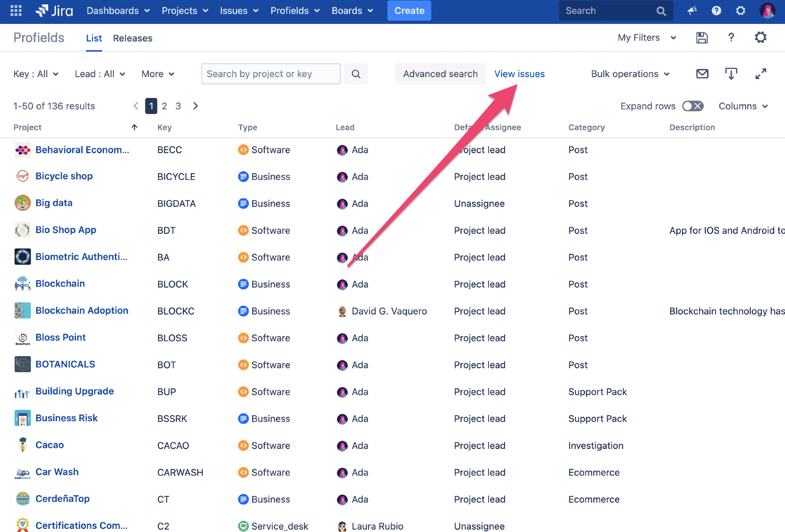Click the Search by project or key field
The width and height of the screenshot is (785, 532).
pyautogui.click(x=271, y=74)
